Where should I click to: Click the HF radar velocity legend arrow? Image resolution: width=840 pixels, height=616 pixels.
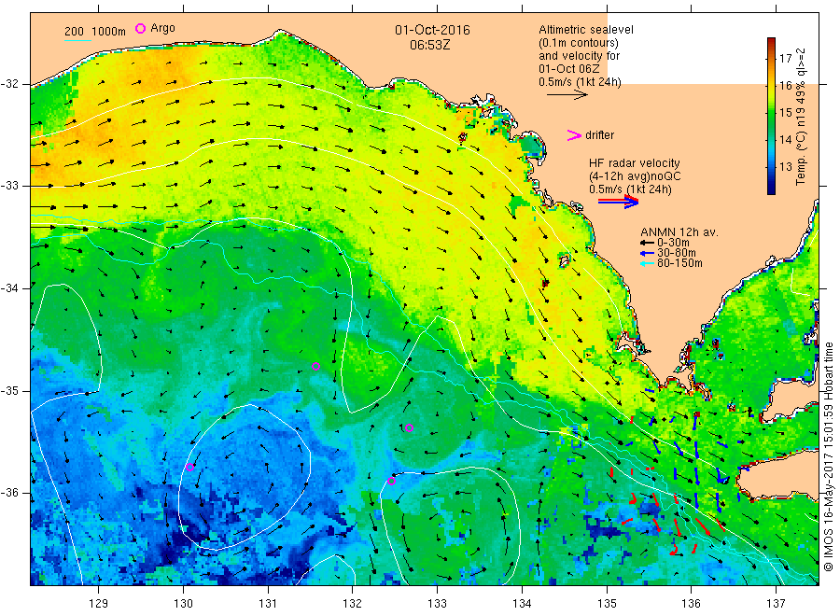point(618,202)
